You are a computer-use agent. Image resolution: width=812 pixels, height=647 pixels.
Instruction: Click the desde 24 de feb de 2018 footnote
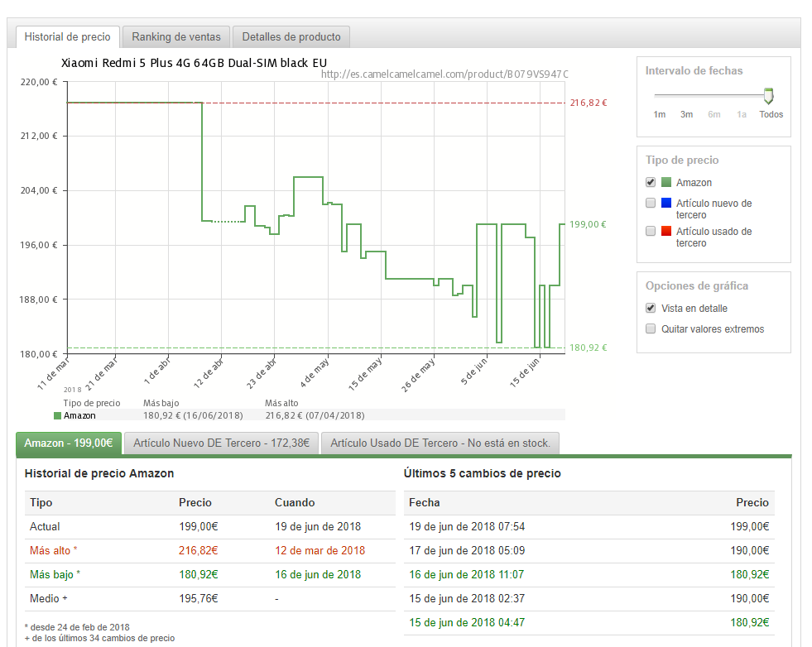coord(77,627)
